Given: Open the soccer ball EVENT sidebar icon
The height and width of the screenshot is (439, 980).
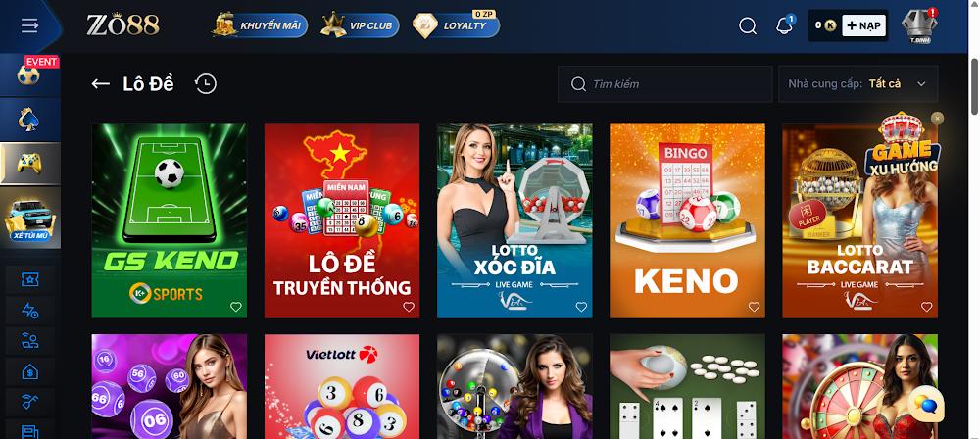Looking at the screenshot, I should (29, 75).
